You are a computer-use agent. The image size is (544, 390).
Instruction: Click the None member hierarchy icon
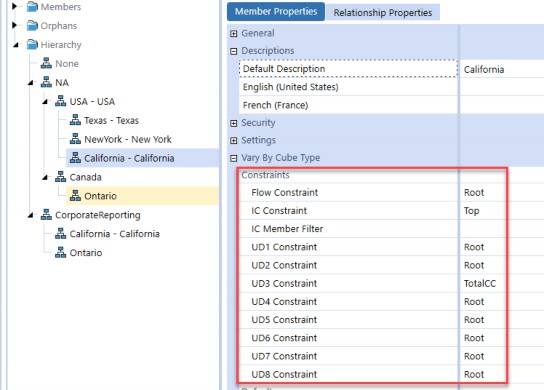[46, 63]
